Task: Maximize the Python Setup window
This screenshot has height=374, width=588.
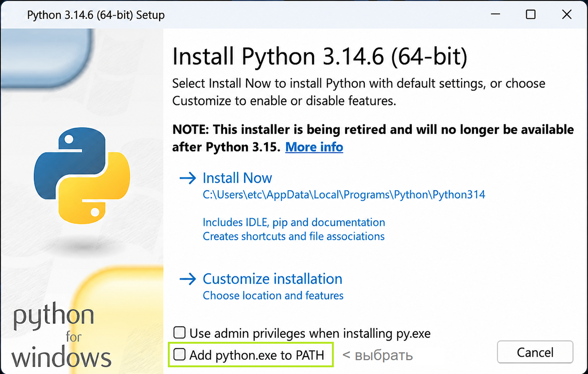Action: [x=530, y=15]
